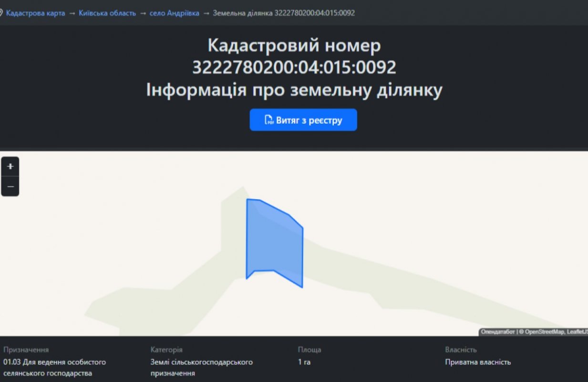Click the Витяг з реєстру button

[x=303, y=120]
